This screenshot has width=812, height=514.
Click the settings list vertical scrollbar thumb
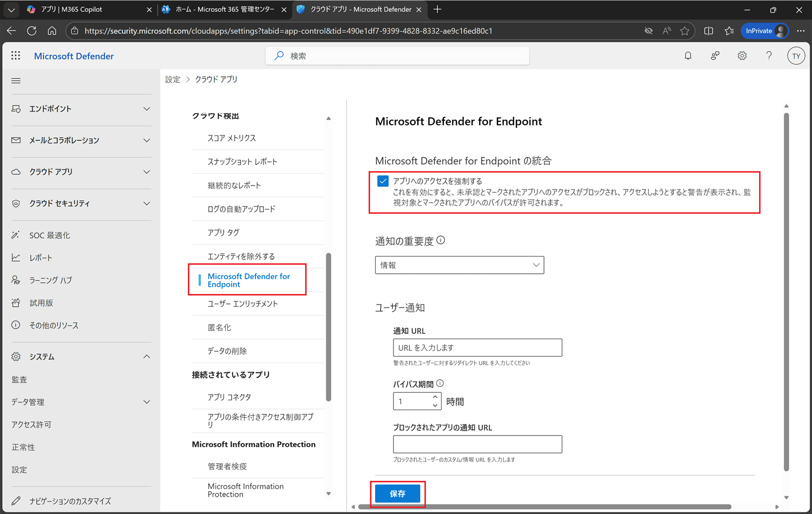tap(329, 327)
